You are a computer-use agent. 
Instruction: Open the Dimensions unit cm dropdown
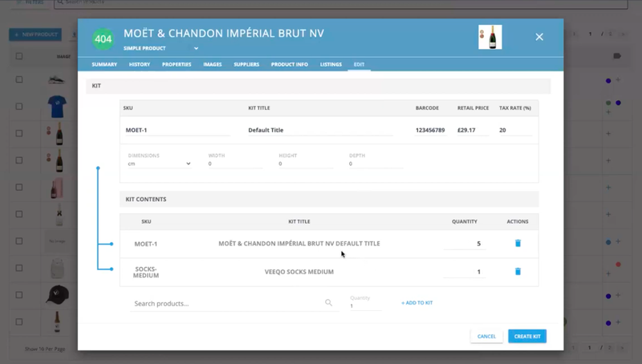click(159, 164)
